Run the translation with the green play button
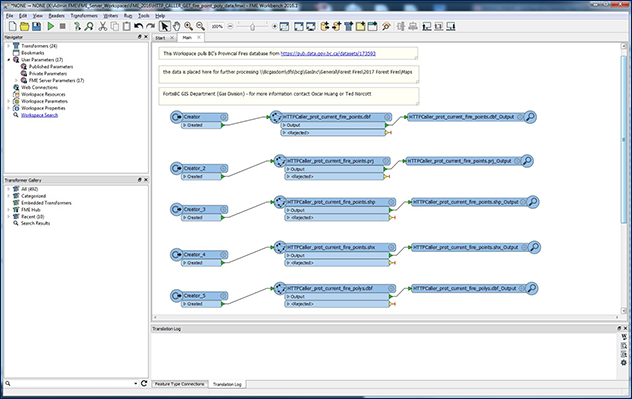 pyautogui.click(x=50, y=27)
